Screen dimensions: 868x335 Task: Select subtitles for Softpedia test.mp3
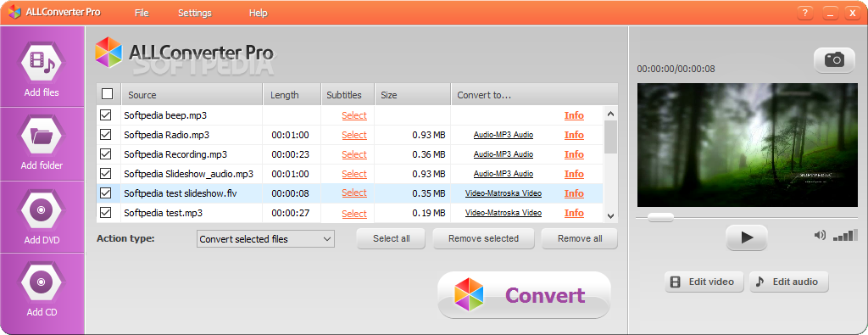354,213
